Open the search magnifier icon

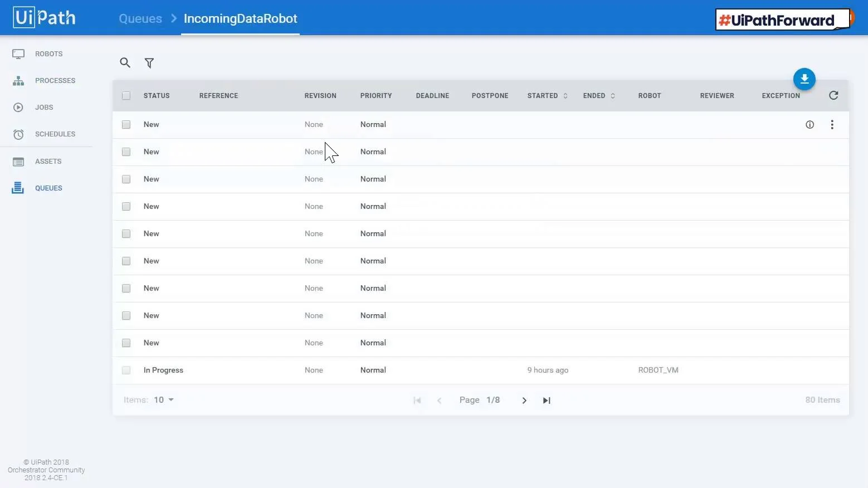click(125, 63)
